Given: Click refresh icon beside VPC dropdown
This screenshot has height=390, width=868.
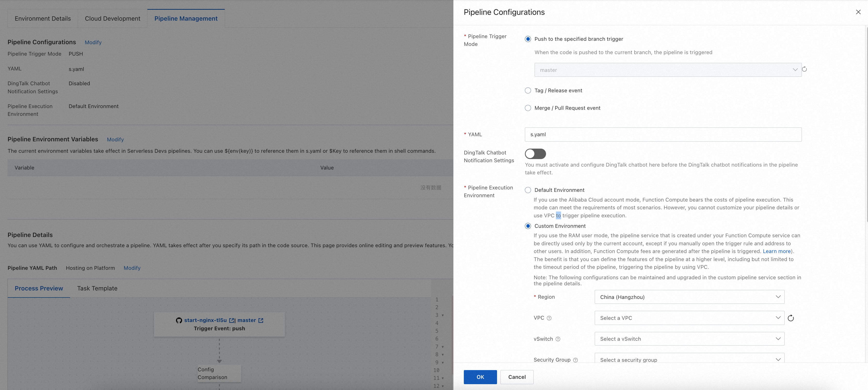Looking at the screenshot, I should 790,318.
